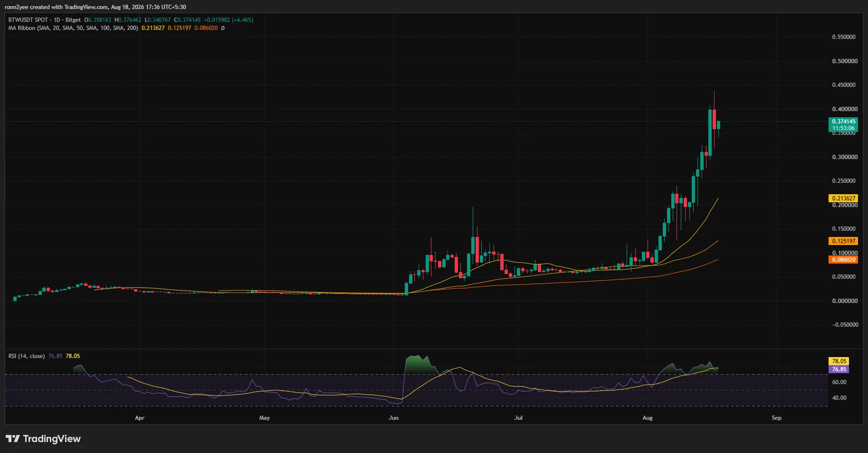Click the 0.150000 price axis label
868x453 pixels.
tap(844, 229)
